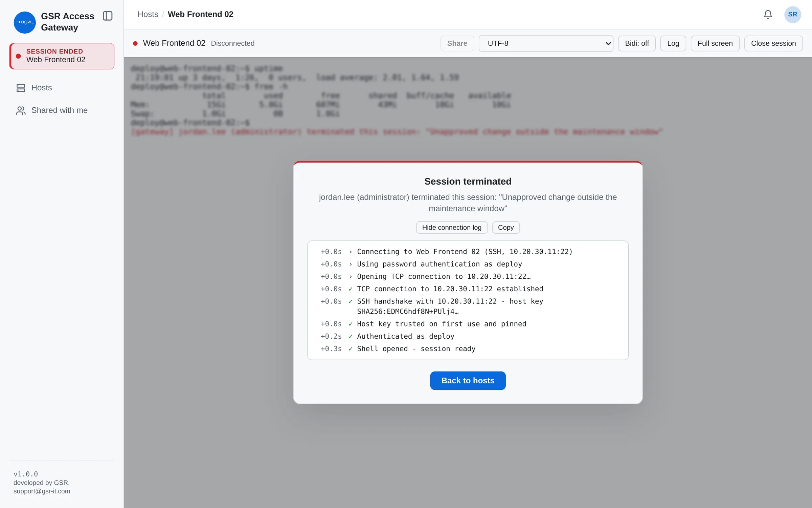Click Close session button
This screenshot has width=812, height=508.
pos(773,43)
